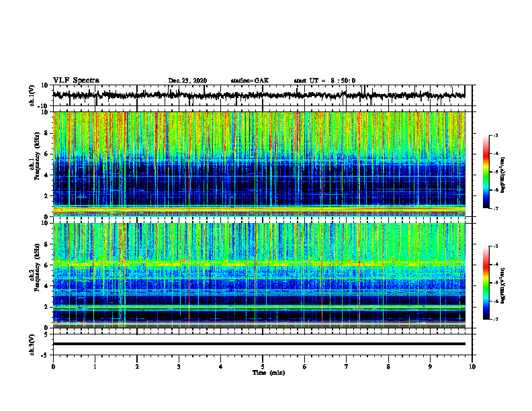Click the ch.1 voltage waveform trace
This screenshot has height=411, width=532.
(x=259, y=95)
